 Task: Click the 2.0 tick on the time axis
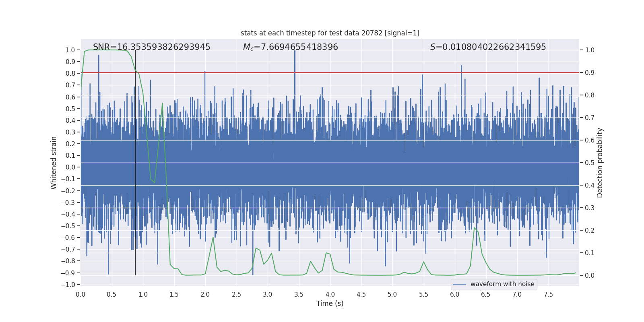pos(205,294)
